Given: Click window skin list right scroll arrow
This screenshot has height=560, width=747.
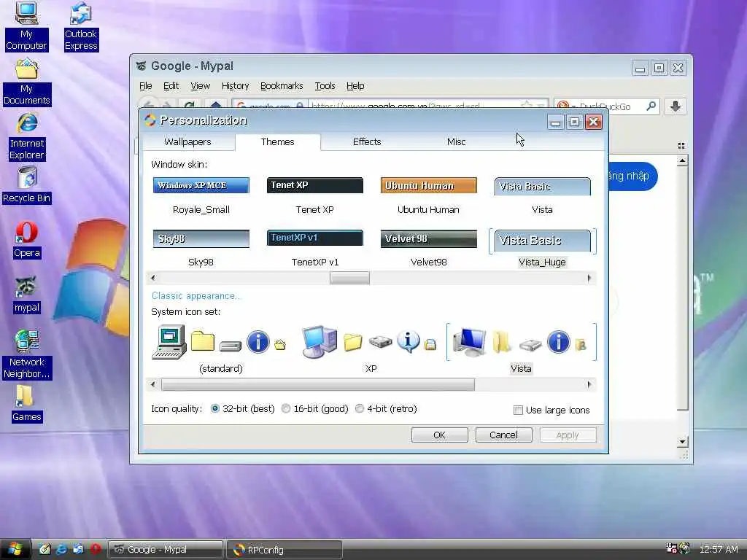Looking at the screenshot, I should pos(589,278).
